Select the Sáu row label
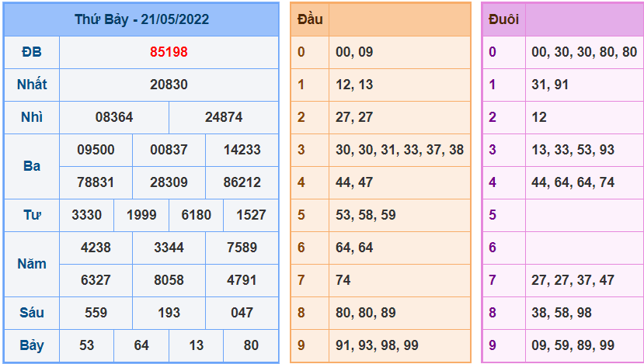 coord(32,313)
